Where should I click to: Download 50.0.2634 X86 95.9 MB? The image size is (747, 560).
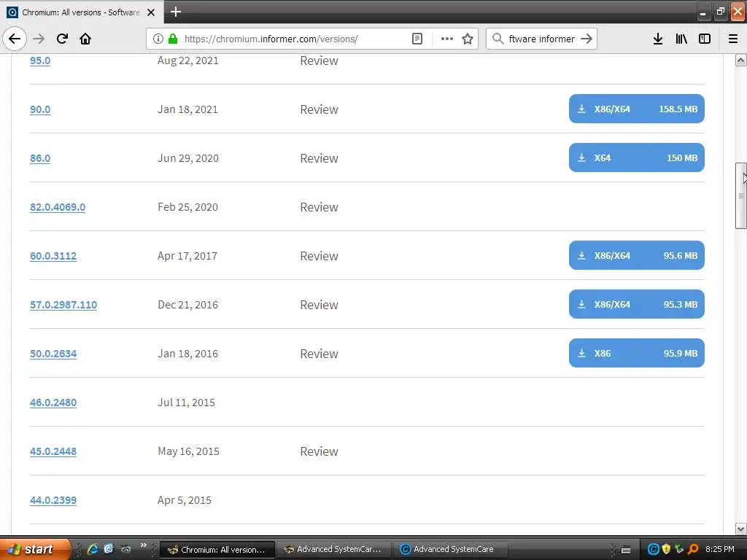(636, 353)
